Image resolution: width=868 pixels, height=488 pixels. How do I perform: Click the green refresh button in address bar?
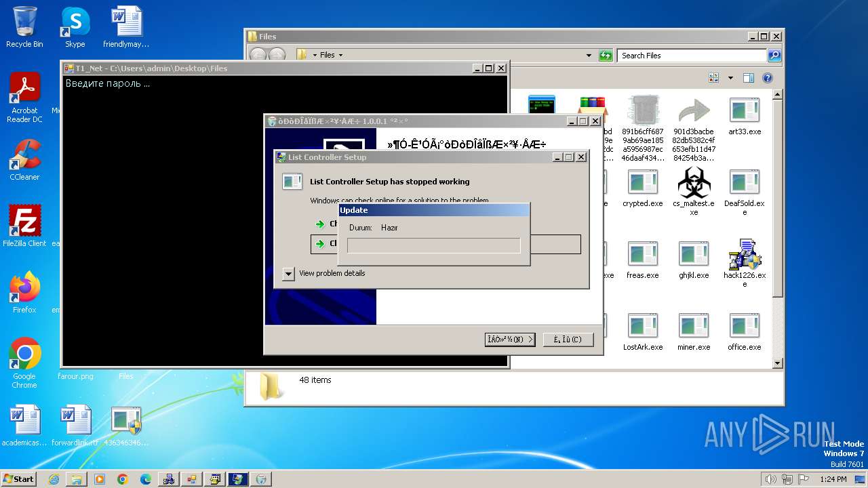click(606, 56)
